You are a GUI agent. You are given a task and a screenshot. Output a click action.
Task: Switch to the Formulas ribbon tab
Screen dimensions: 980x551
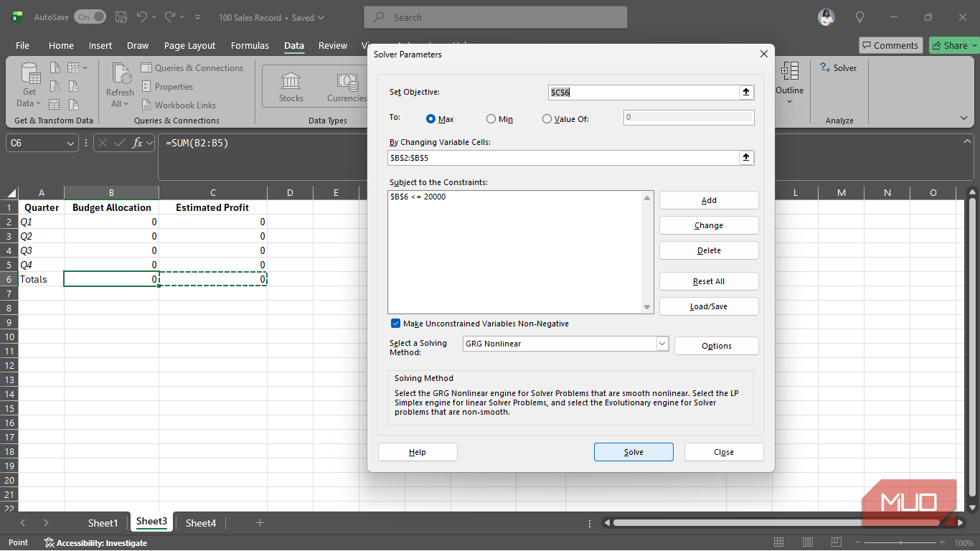(250, 45)
